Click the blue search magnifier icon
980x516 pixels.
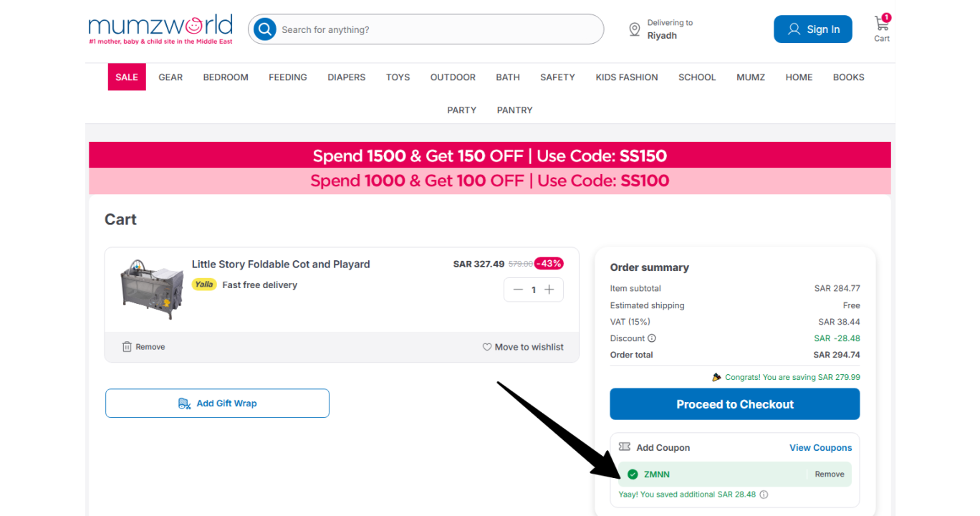[x=265, y=29]
